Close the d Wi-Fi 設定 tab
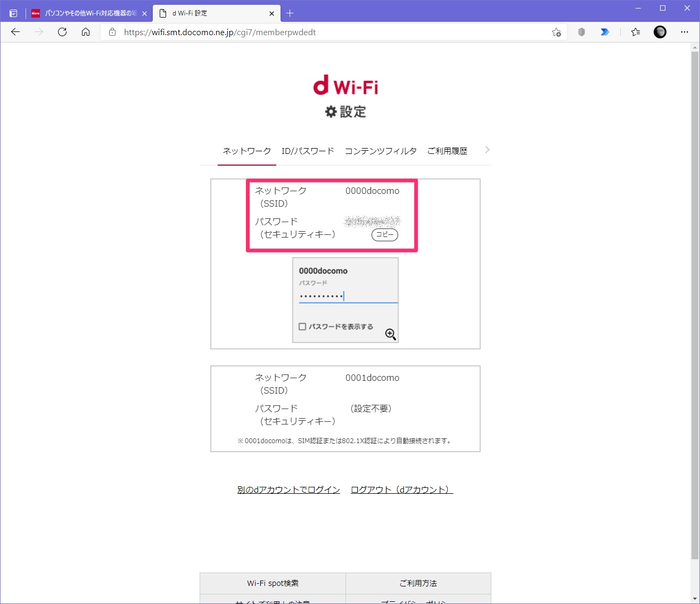The width and height of the screenshot is (700, 604). 271,13
